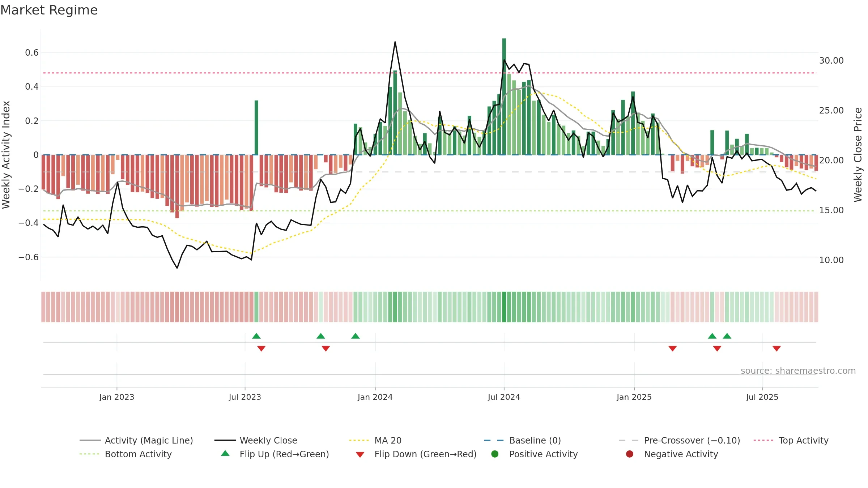Click the first Flip Up triangle in April 2025
Viewport: 868px width, 488px height.
click(x=712, y=336)
